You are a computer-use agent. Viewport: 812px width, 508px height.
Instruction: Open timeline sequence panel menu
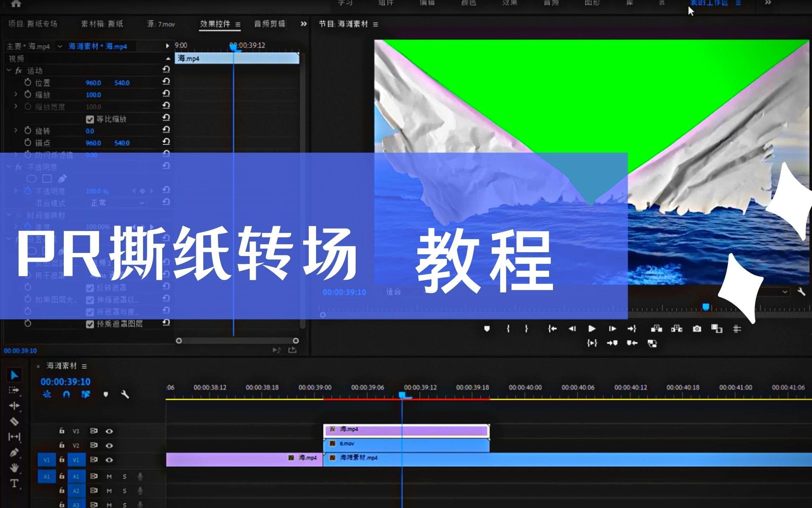point(84,366)
